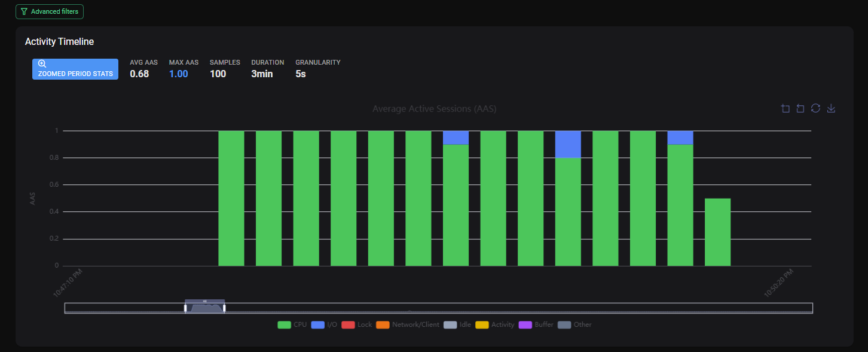
Task: Click the SAMPLES value 100
Action: 218,74
